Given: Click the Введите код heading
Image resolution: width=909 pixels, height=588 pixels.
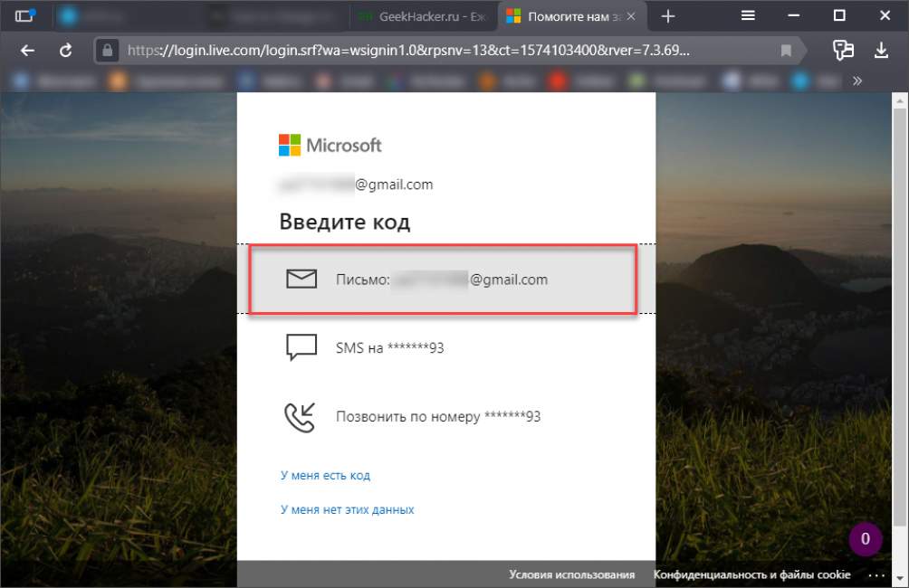Looking at the screenshot, I should point(345,222).
